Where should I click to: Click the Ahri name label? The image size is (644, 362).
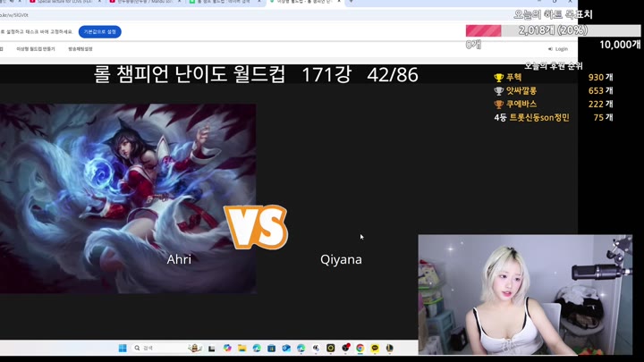[x=179, y=259]
